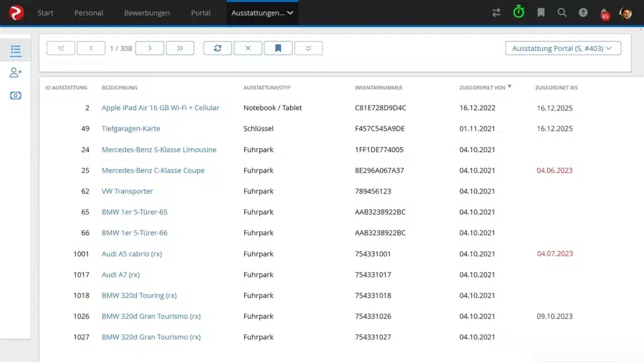Image resolution: width=644 pixels, height=362 pixels.
Task: Start the green stopwatch timer
Action: (519, 12)
